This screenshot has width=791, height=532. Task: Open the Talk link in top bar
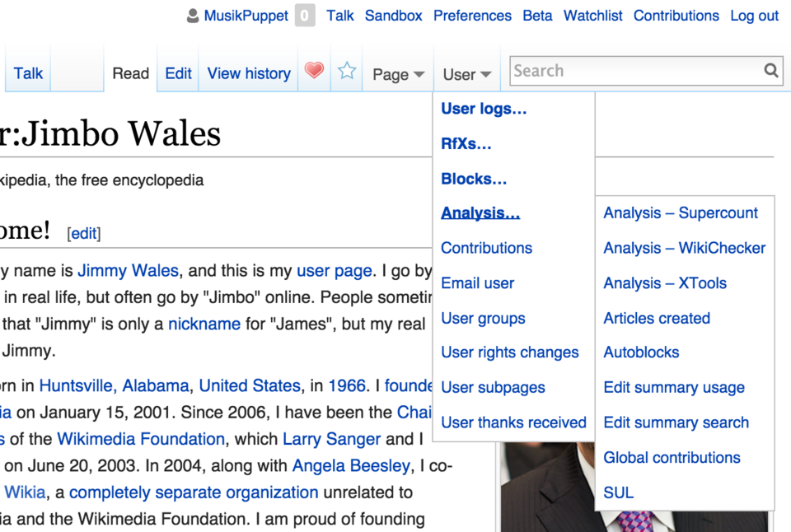(340, 16)
